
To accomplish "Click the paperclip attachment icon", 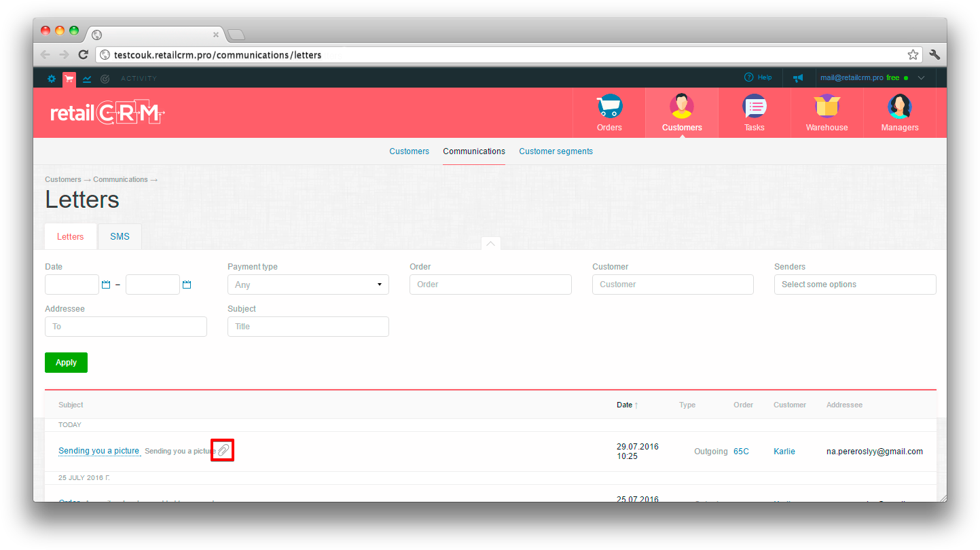I will pos(223,450).
